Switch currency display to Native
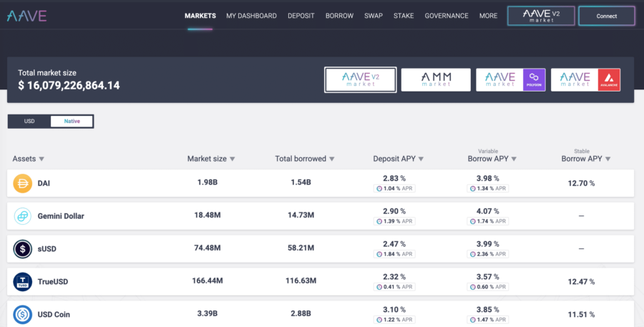The width and height of the screenshot is (644, 327). click(x=72, y=121)
